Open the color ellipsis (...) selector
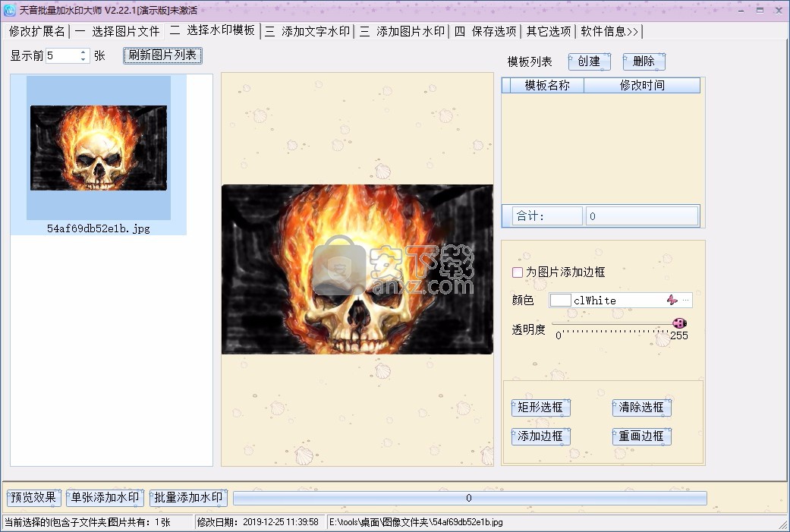Viewport: 790px width, 532px height. tap(686, 300)
